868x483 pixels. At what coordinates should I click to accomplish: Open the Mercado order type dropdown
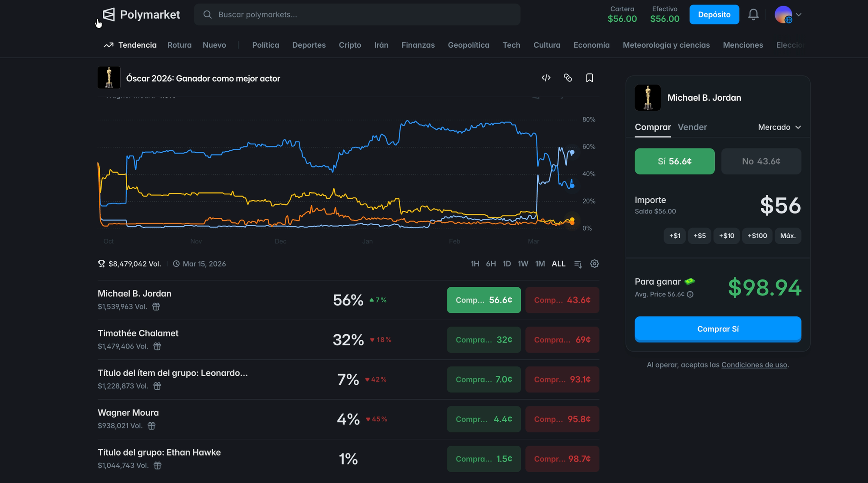click(x=779, y=127)
